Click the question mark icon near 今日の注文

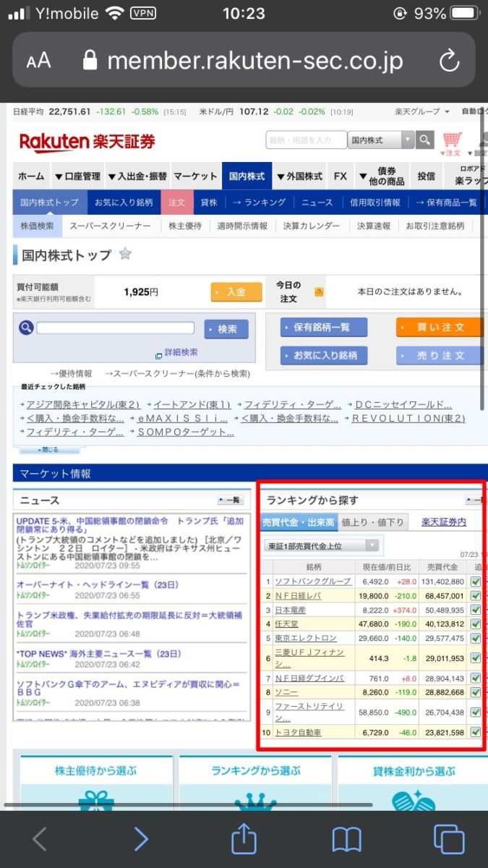(x=319, y=292)
